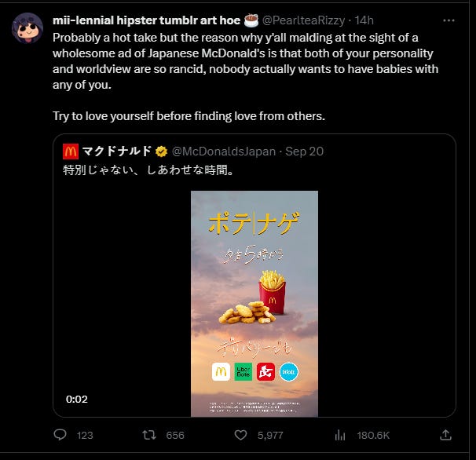Play the McDonald's video ad thumbnail
476x460 pixels.
pyautogui.click(x=254, y=304)
